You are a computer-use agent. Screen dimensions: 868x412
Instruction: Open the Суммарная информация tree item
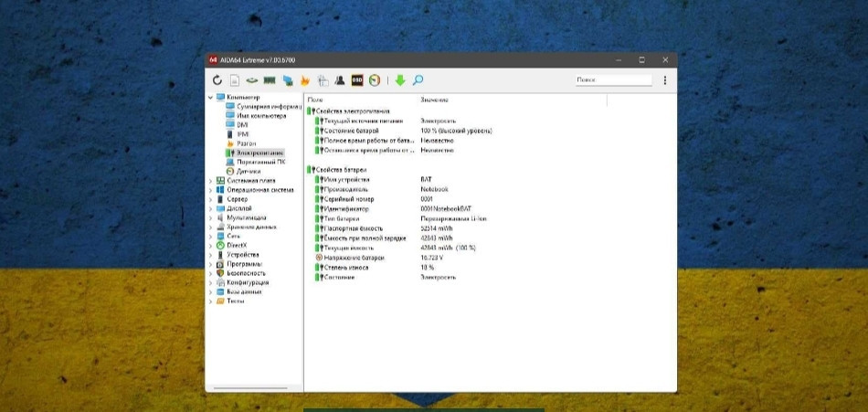tap(267, 107)
